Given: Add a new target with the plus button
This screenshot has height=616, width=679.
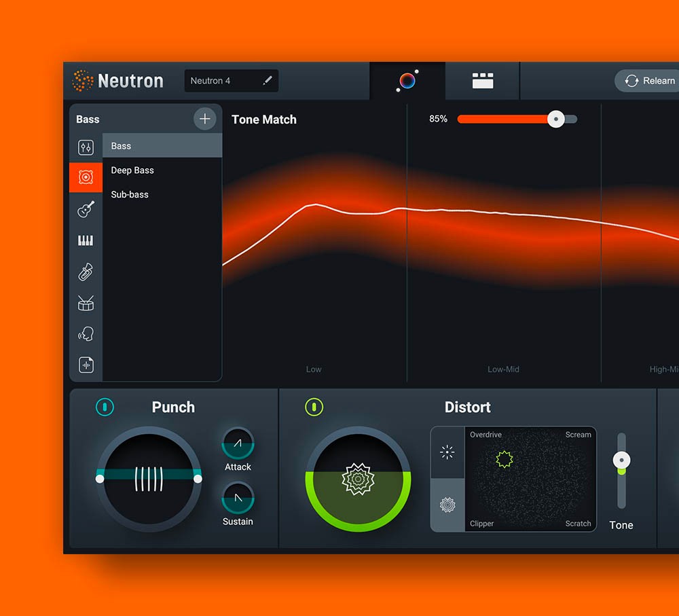Looking at the screenshot, I should point(204,119).
